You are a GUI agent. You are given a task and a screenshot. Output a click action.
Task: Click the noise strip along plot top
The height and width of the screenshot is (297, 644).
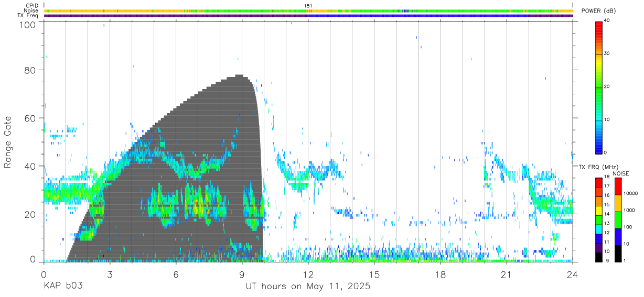(308, 10)
